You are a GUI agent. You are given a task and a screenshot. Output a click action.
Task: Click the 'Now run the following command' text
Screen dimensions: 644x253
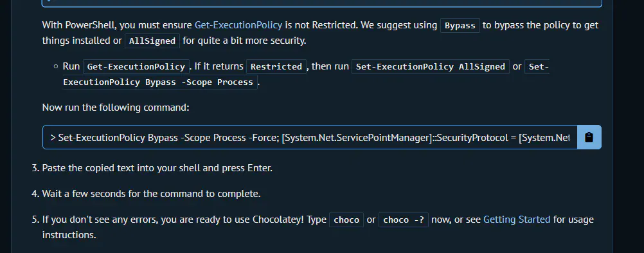tap(116, 108)
